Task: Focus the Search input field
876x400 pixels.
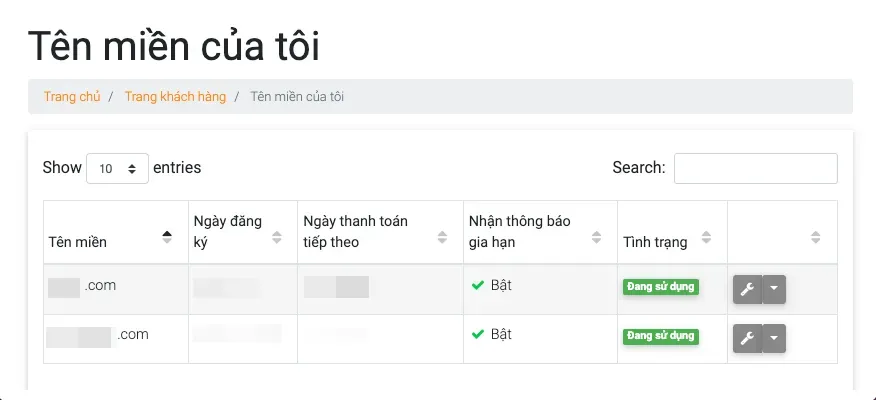Action: [x=755, y=168]
